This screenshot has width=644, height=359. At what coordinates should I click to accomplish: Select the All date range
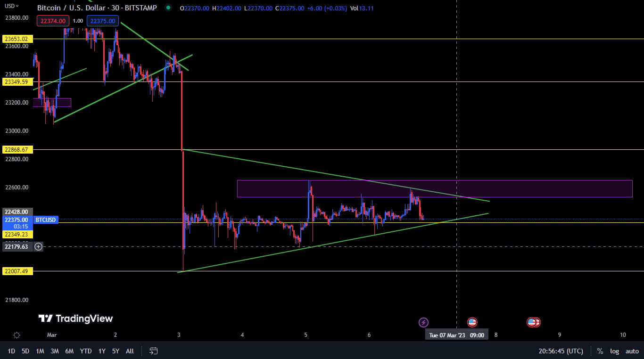[x=130, y=351]
